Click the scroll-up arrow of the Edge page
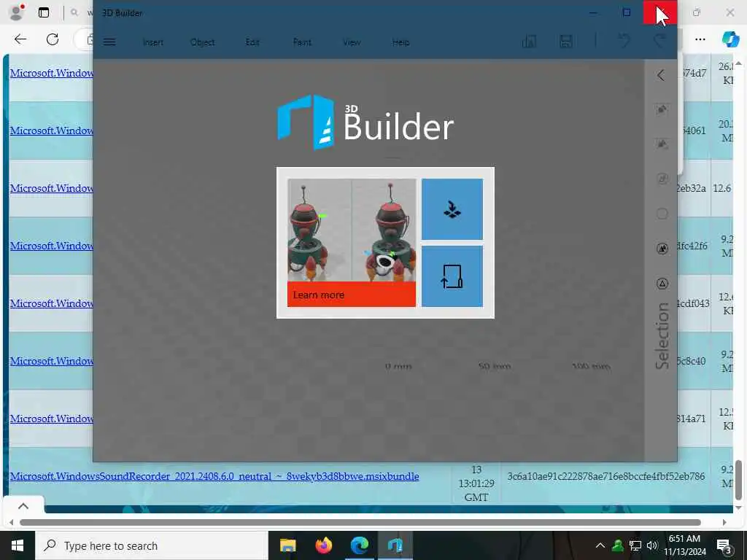The height and width of the screenshot is (560, 747). pos(738,63)
